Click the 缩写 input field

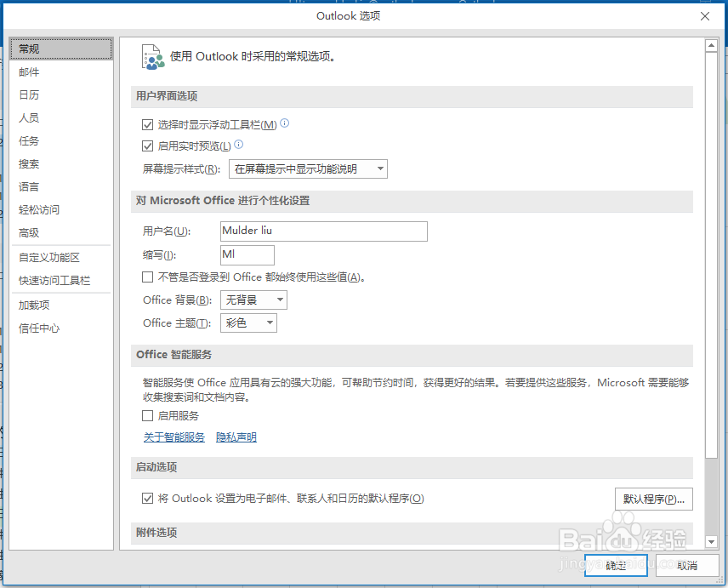click(247, 255)
